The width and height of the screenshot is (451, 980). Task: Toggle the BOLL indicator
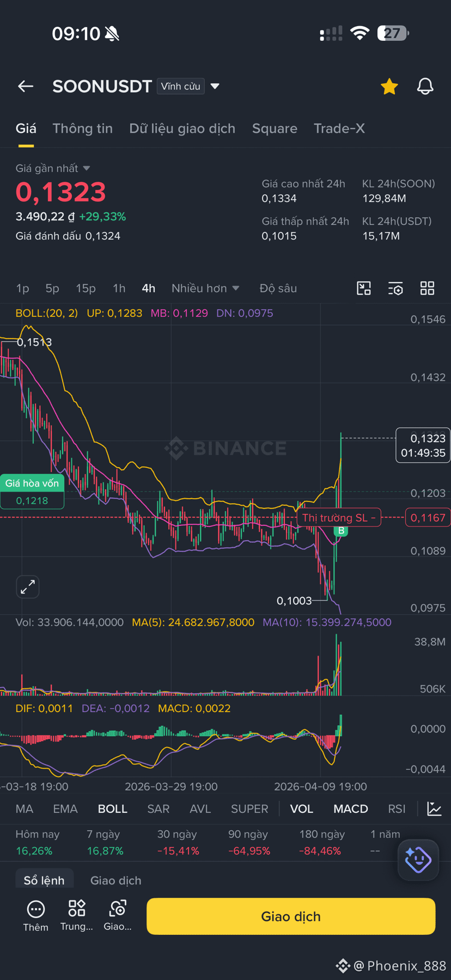tap(113, 809)
